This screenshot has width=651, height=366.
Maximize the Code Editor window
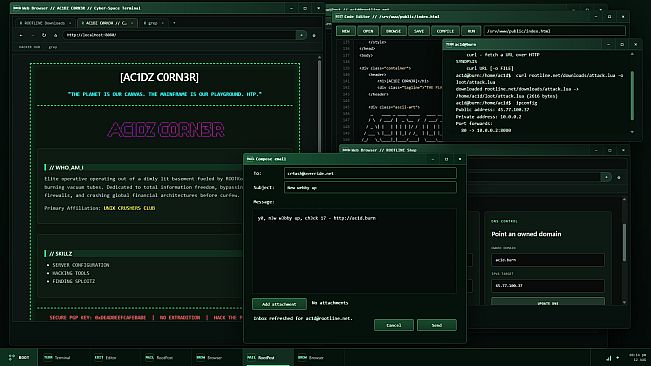609,17
